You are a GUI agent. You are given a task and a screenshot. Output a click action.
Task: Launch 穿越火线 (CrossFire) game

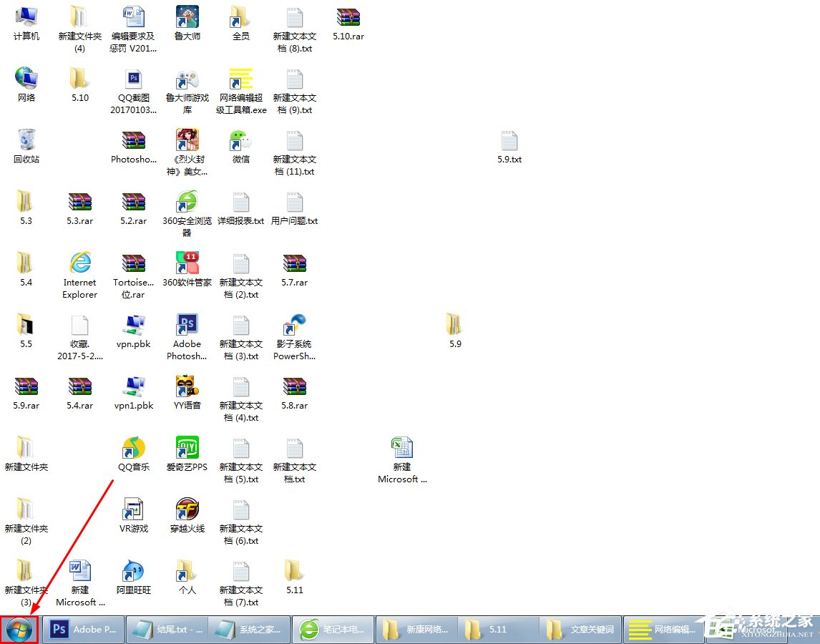(187, 509)
